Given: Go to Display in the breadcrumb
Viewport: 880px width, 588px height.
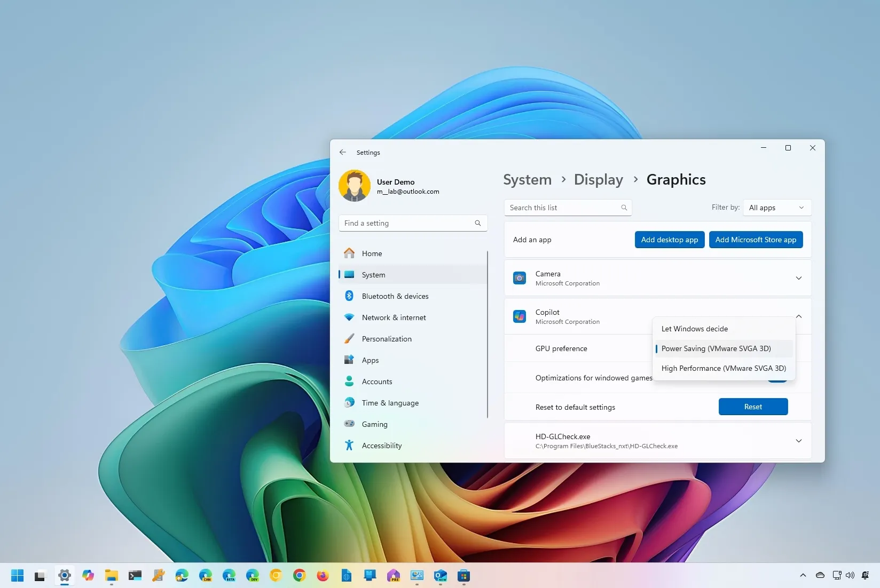Looking at the screenshot, I should click(598, 180).
